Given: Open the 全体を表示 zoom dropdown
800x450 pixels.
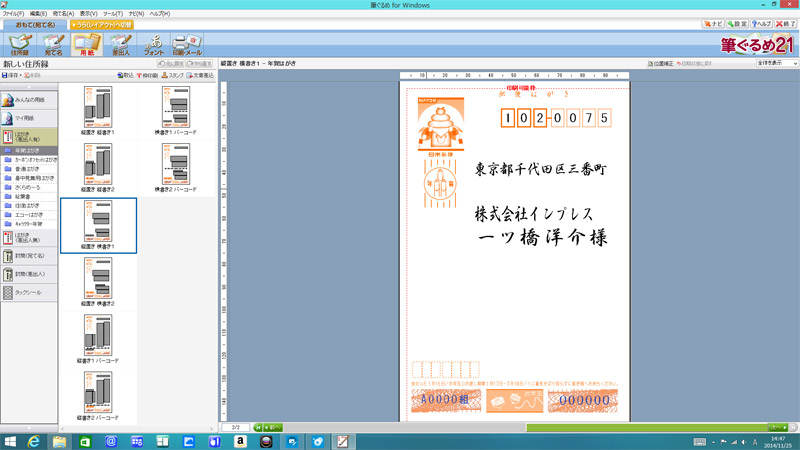Looking at the screenshot, I should pos(777,63).
